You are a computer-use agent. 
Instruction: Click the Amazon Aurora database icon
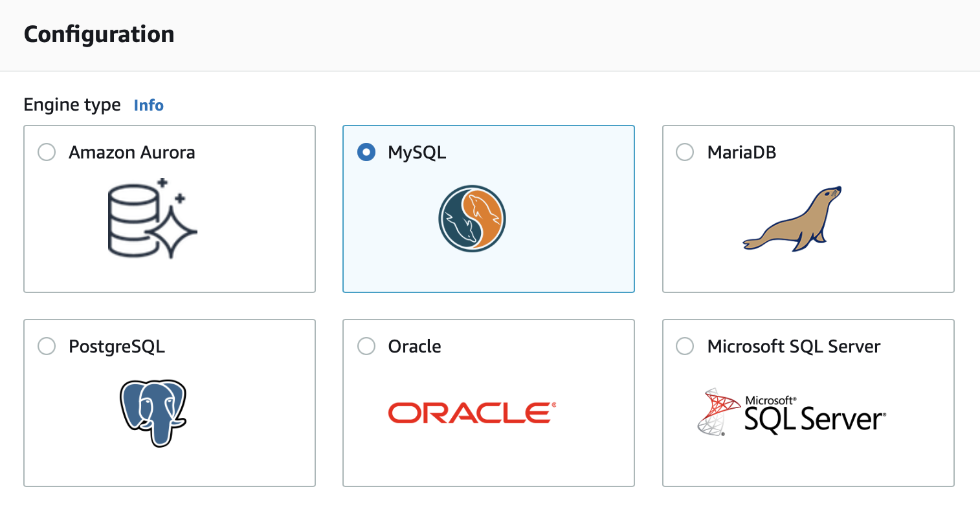click(153, 219)
